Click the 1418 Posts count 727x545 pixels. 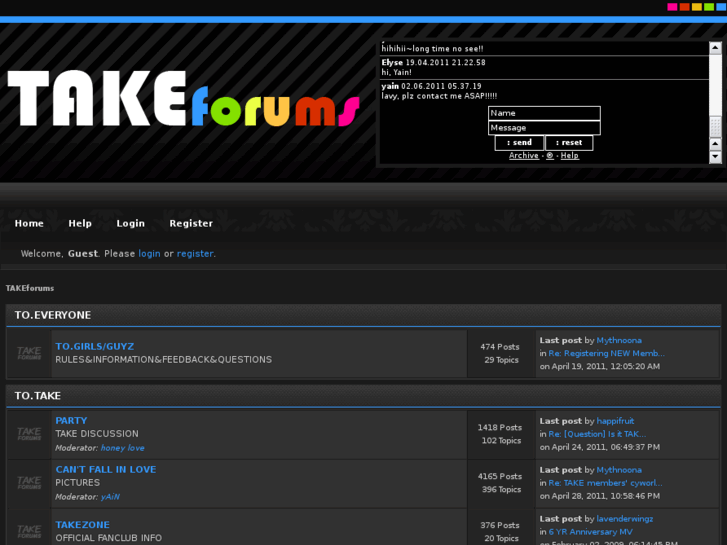pos(500,428)
